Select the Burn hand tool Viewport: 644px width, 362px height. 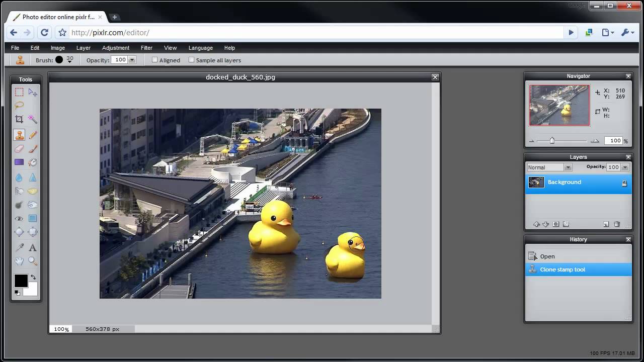33,205
